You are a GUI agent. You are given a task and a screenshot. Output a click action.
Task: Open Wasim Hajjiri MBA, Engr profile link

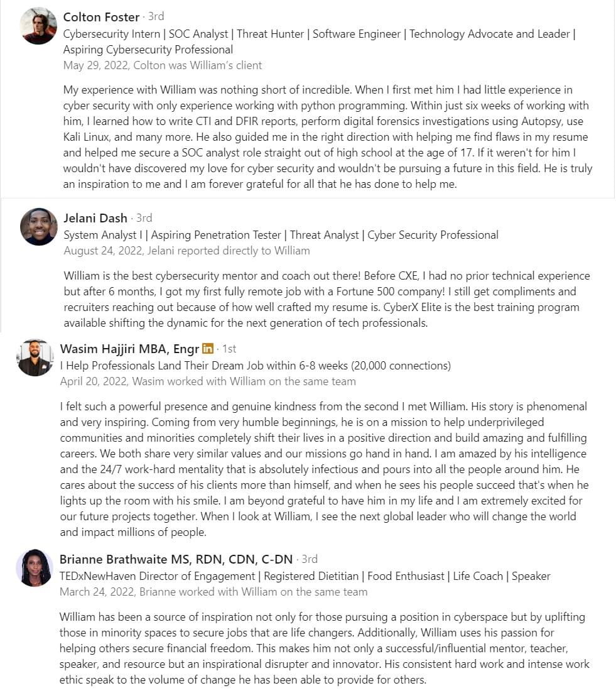[129, 349]
